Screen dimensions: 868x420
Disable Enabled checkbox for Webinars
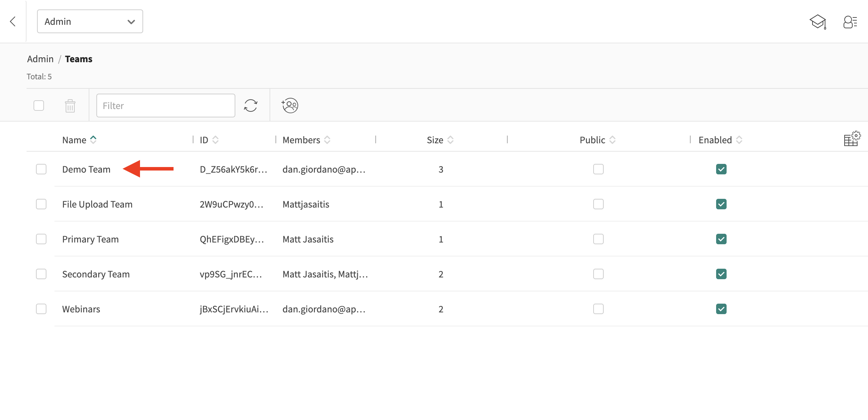coord(721,309)
